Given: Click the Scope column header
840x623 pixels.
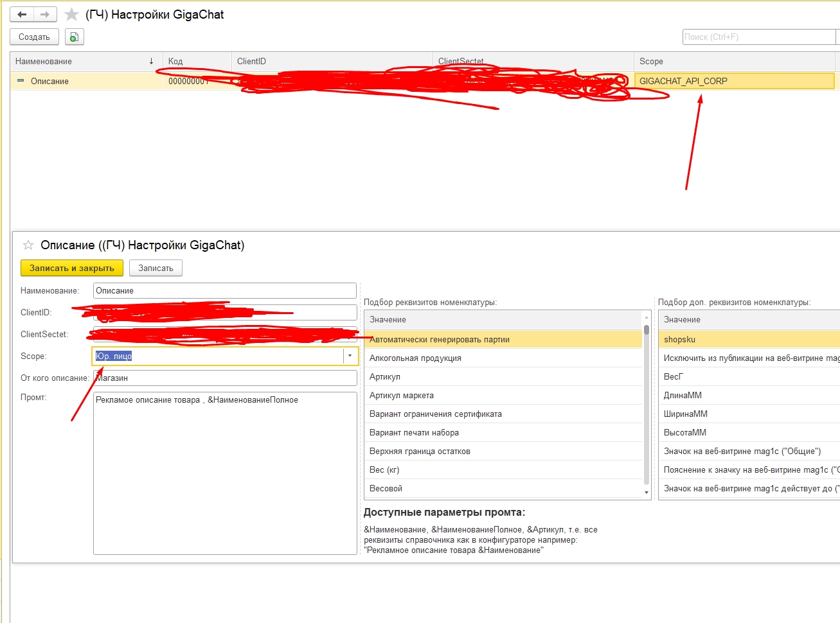Looking at the screenshot, I should 733,62.
